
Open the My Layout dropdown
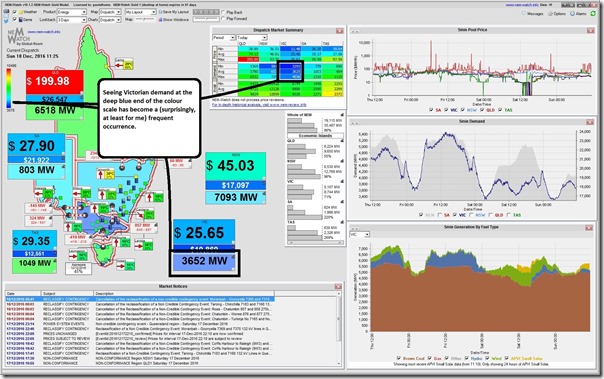point(140,12)
